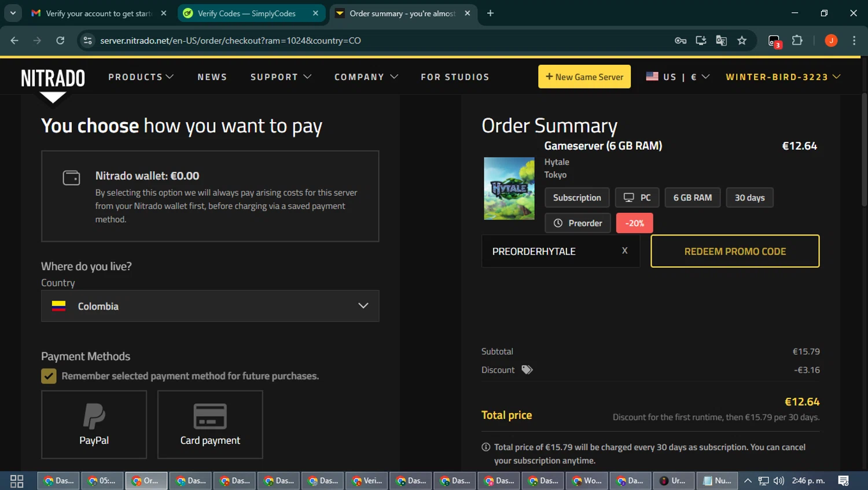Viewport: 868px width, 490px height.
Task: Click the volume speaker tray icon
Action: click(x=779, y=481)
